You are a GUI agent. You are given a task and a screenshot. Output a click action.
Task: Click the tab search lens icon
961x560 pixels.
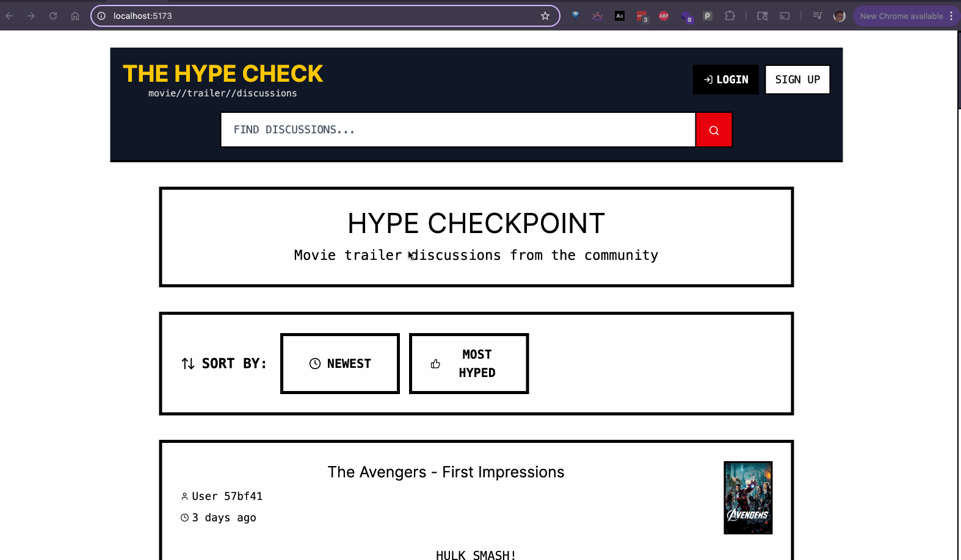point(763,16)
